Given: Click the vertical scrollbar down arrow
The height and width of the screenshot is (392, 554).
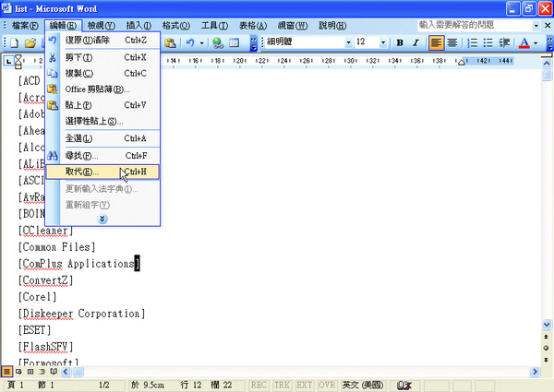Looking at the screenshot, I should (547, 325).
